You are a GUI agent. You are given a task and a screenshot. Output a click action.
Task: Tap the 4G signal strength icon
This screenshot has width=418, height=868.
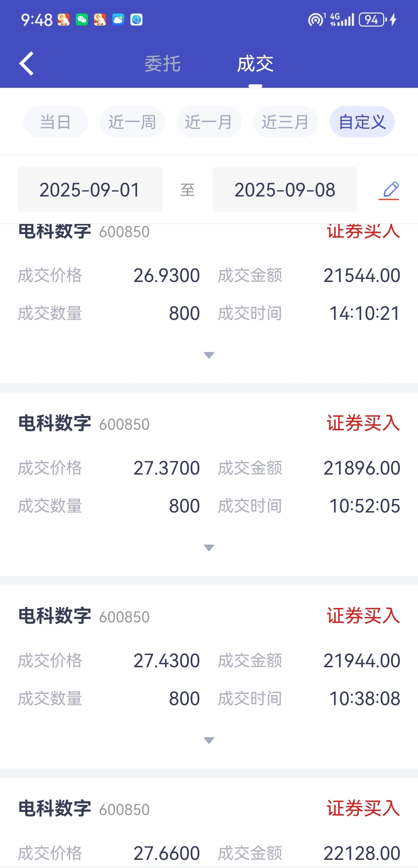[342, 19]
